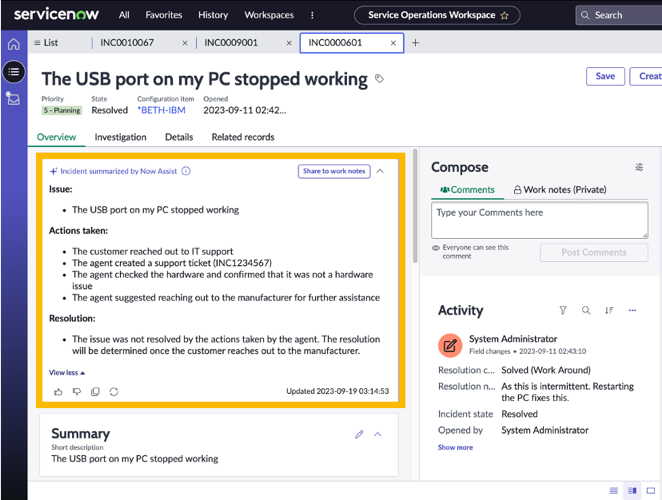Click the ServiceNow logo
The image size is (662, 500).
coord(56,14)
